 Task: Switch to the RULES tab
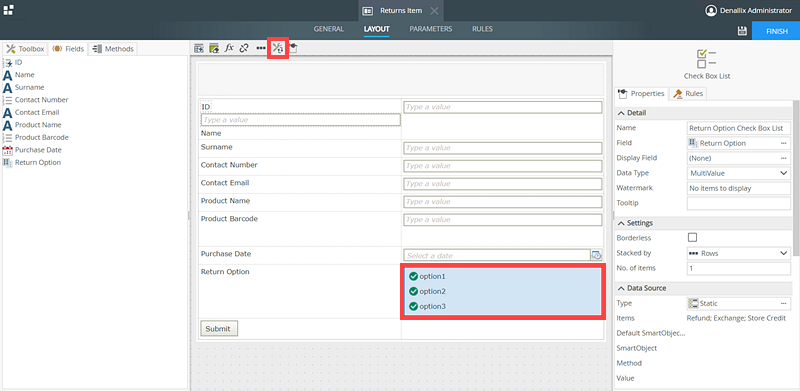click(482, 29)
